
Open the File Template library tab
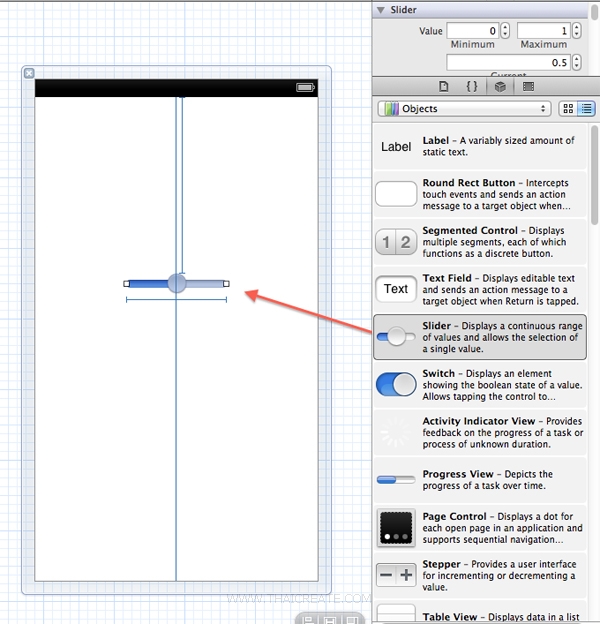click(x=444, y=86)
